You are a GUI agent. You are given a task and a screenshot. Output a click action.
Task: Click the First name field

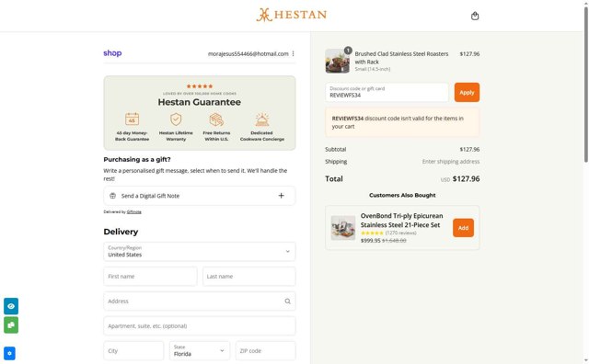[x=150, y=276]
